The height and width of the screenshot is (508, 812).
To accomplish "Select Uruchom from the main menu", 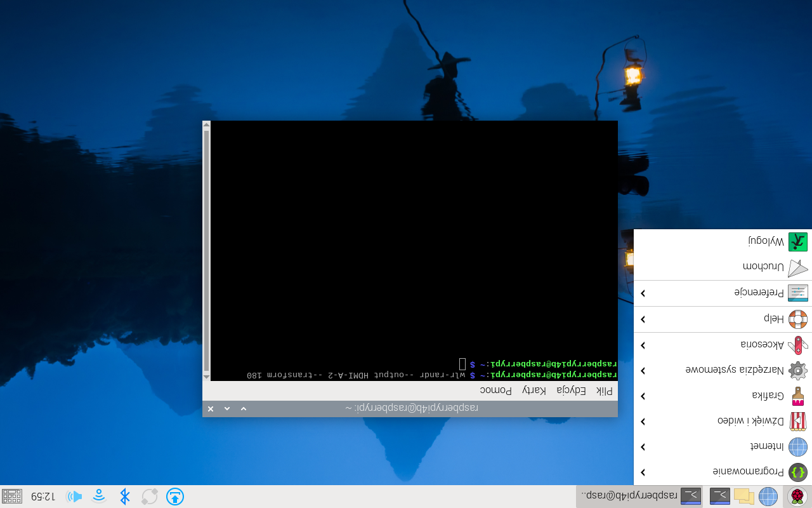I will tap(763, 267).
